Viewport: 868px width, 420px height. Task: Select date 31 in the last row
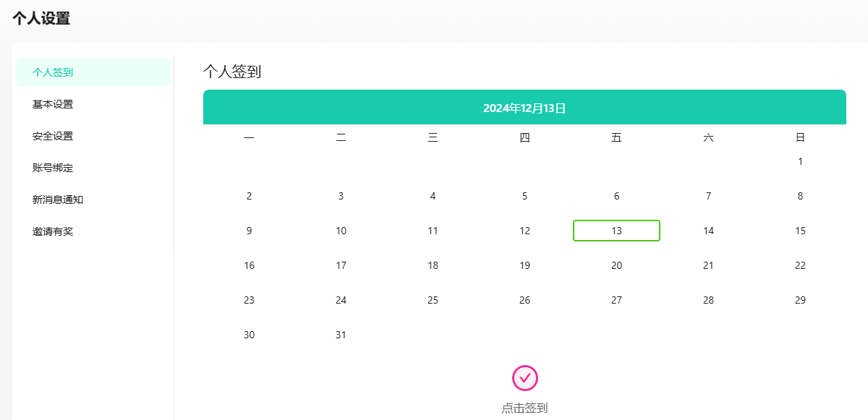(x=341, y=335)
